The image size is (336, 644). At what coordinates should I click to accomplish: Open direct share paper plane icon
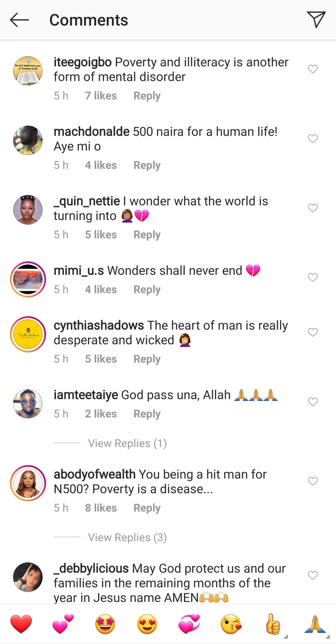[x=316, y=20]
